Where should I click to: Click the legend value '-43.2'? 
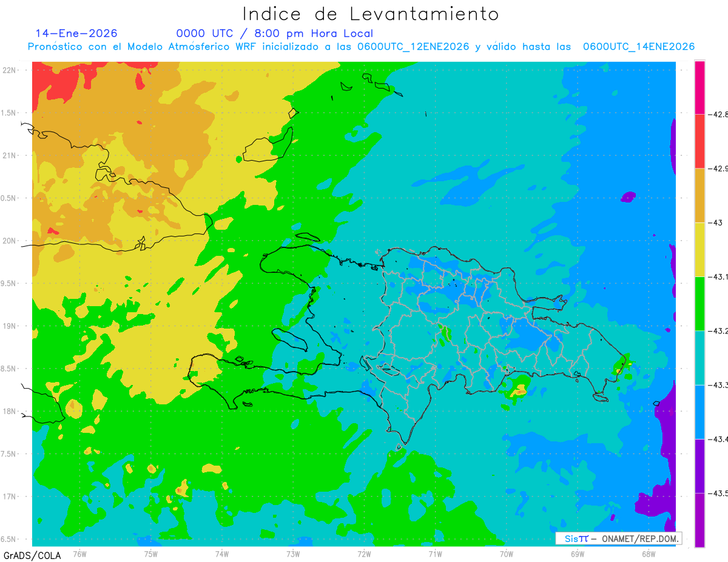718,330
